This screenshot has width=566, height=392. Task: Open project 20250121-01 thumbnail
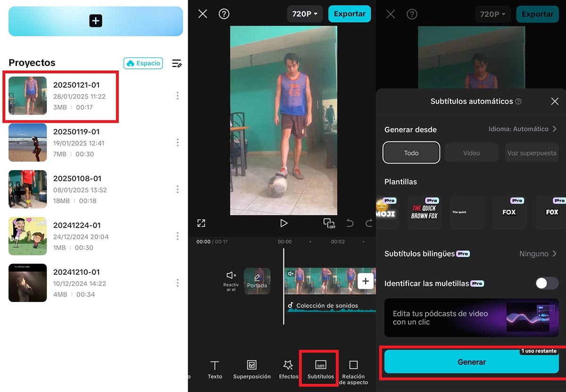[x=28, y=96]
